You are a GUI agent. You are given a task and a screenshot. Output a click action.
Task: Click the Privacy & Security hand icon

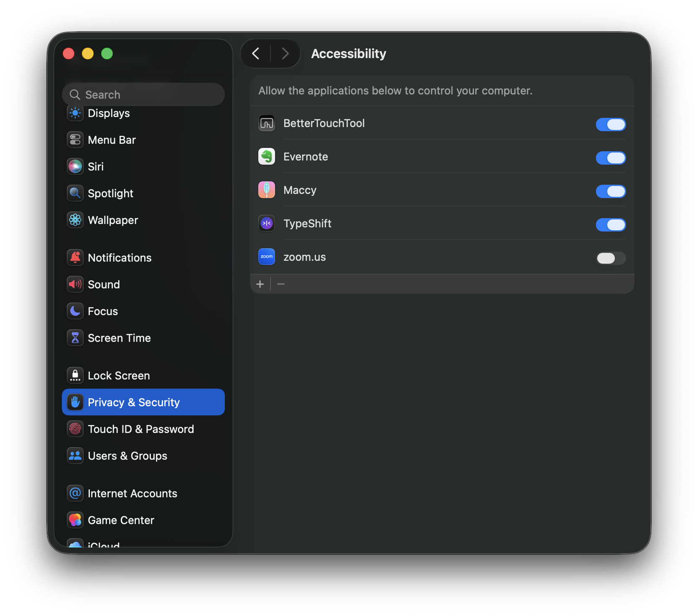tap(75, 402)
